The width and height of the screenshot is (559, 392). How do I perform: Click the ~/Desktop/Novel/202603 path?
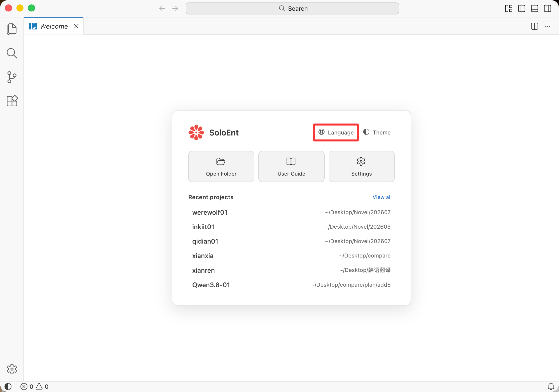358,227
